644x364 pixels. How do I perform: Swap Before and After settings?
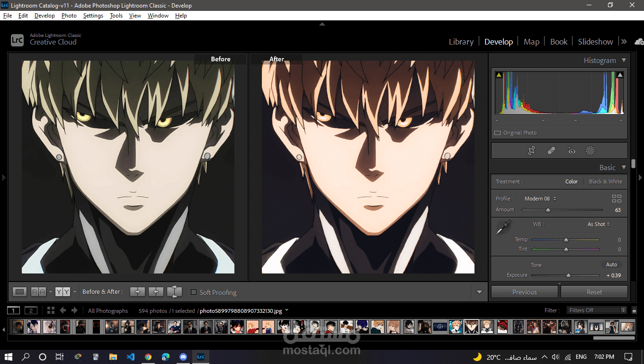pos(174,291)
